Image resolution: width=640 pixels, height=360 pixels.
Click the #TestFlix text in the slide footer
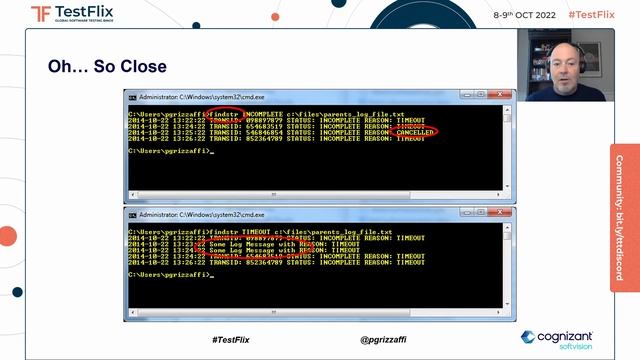point(231,340)
